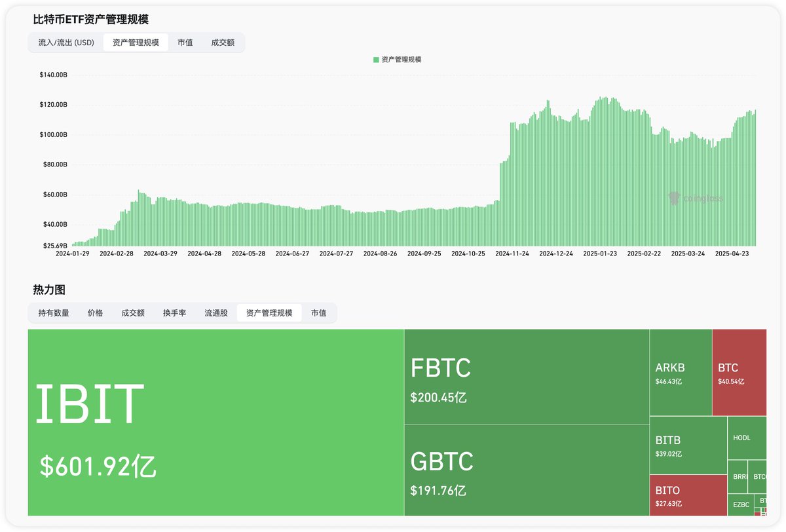Click the ARKB heatmap block

click(x=681, y=372)
